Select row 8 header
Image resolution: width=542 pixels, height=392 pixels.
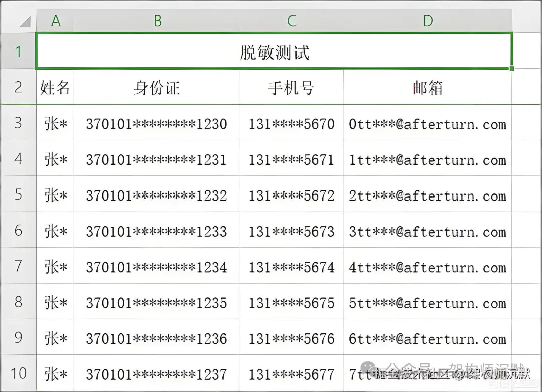click(18, 301)
